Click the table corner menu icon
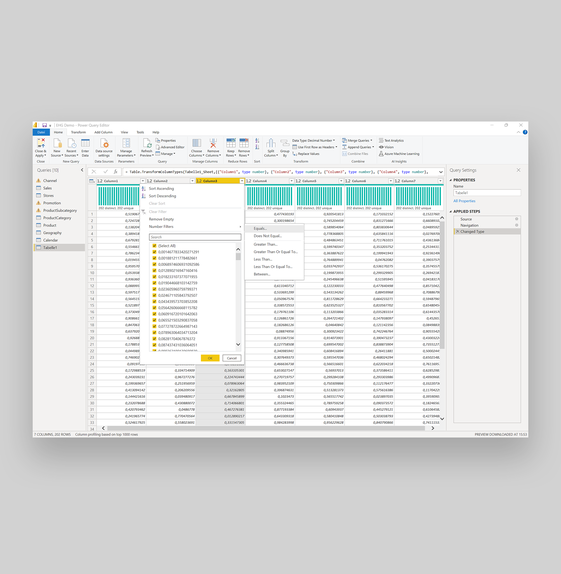The image size is (561, 574). (x=92, y=181)
